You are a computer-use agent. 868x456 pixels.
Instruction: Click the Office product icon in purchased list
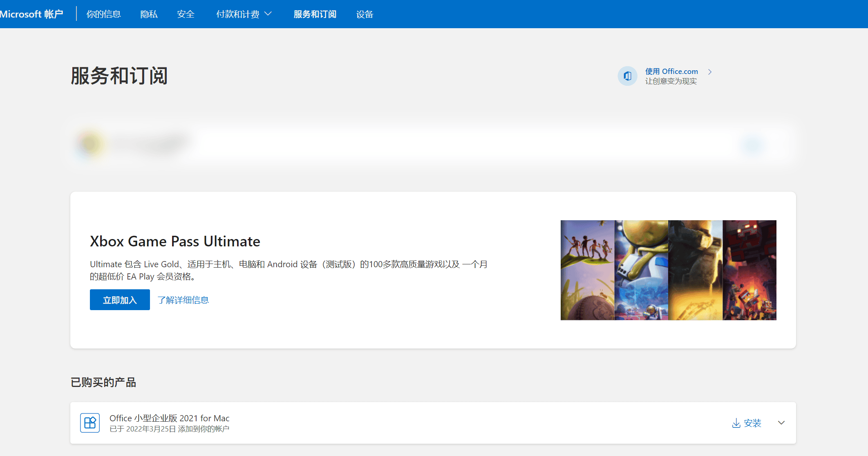tap(90, 423)
